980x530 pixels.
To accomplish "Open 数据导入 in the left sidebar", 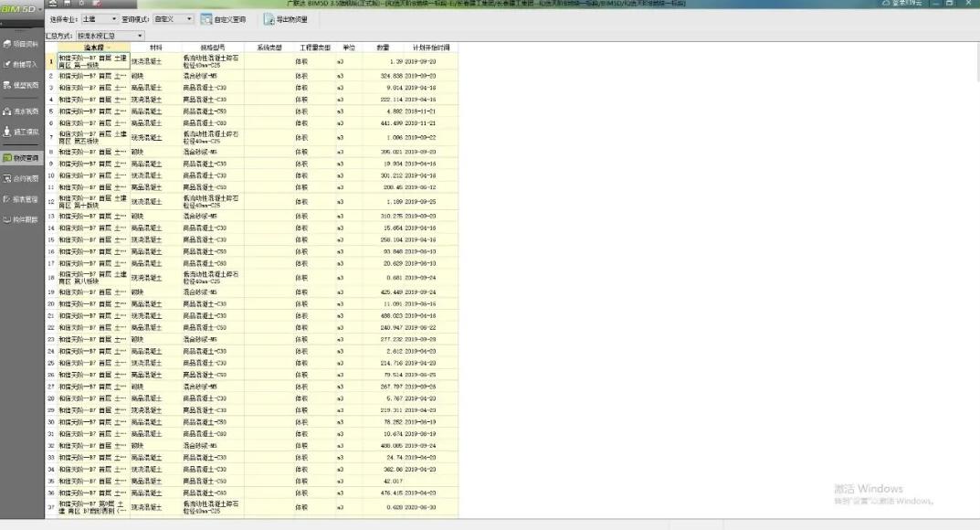I will click(x=21, y=64).
